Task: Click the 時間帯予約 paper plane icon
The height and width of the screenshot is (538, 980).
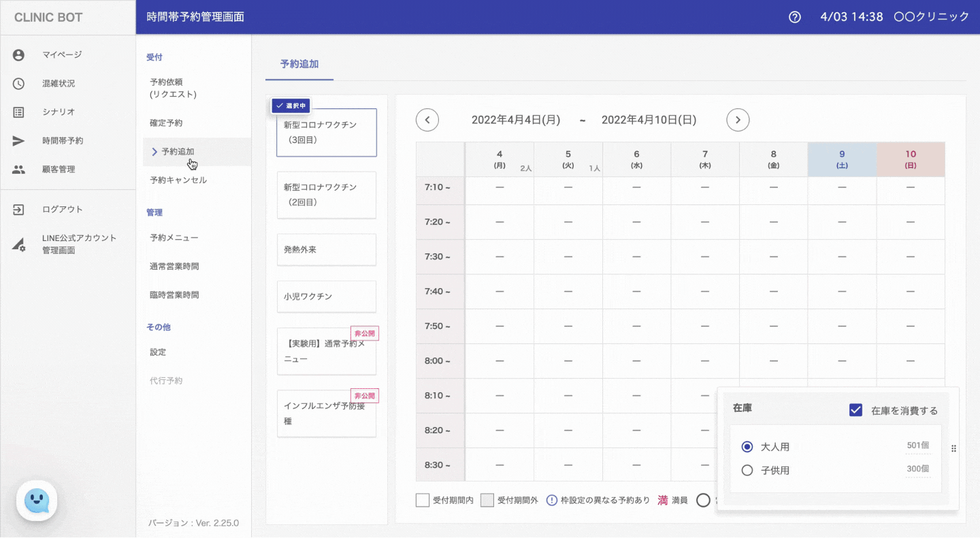Action: pyautogui.click(x=18, y=141)
